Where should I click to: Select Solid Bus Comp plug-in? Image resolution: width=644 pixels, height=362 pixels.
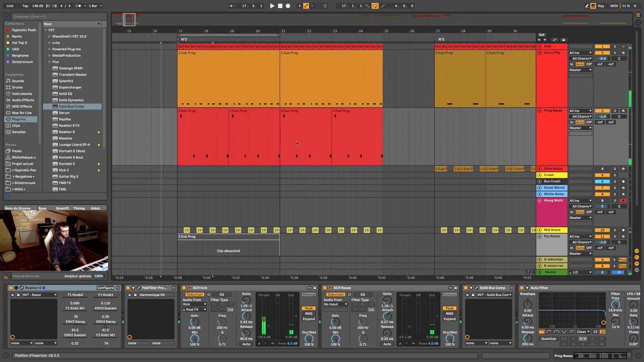pyautogui.click(x=71, y=107)
